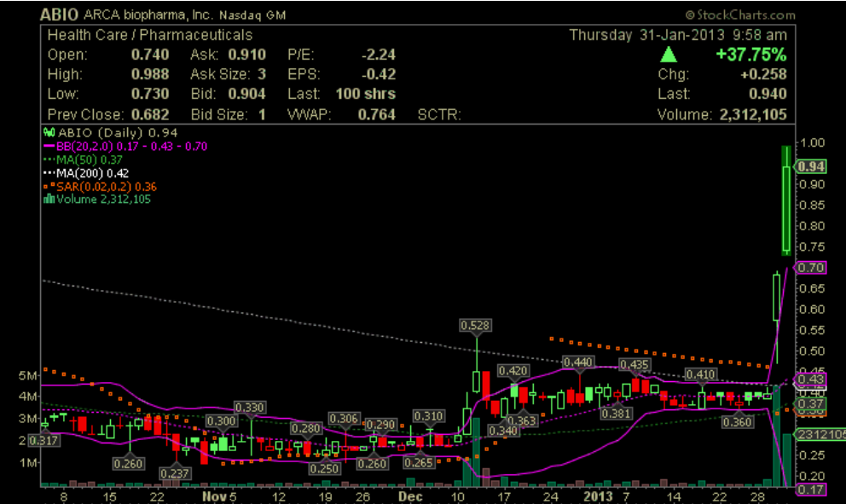Click the 0.317 price label
Screen dimensions: 846x504
43,440
